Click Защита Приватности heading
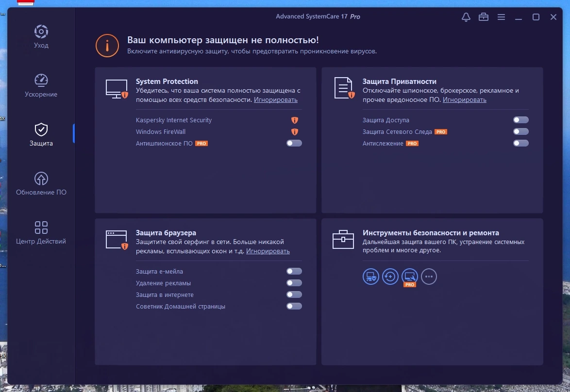Viewport: 570px width, 392px height. 400,82
